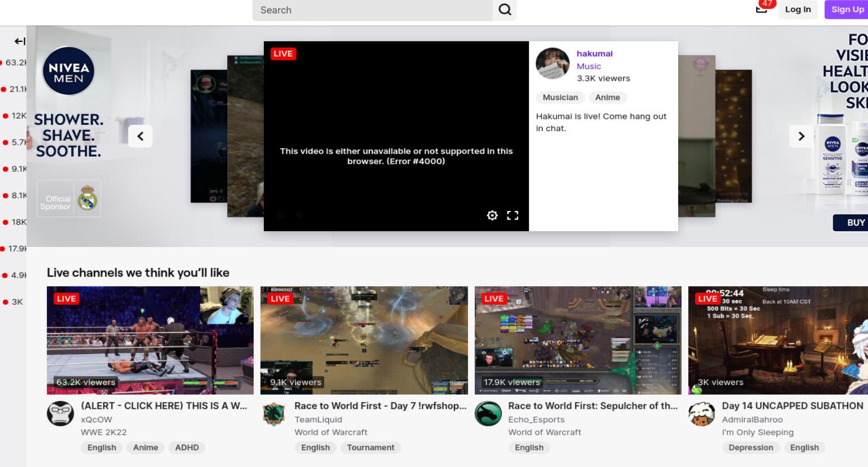This screenshot has width=868, height=467.
Task: Click the NIVEA Sensitive product image
Action: click(x=832, y=154)
